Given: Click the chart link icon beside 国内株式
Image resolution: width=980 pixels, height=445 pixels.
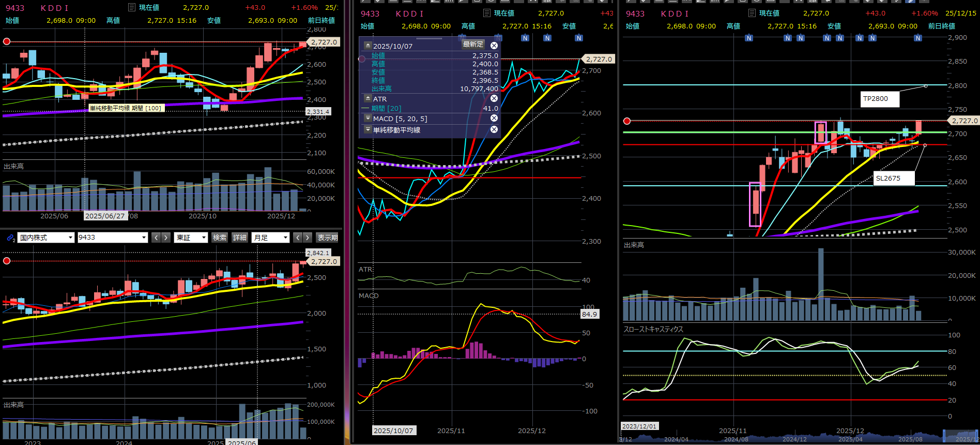Looking at the screenshot, I should coord(10,238).
